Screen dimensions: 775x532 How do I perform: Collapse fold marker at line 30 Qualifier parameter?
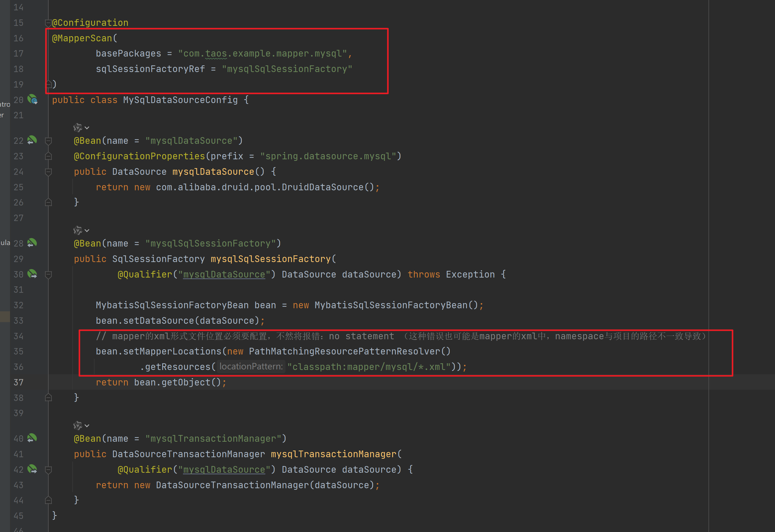[48, 275]
